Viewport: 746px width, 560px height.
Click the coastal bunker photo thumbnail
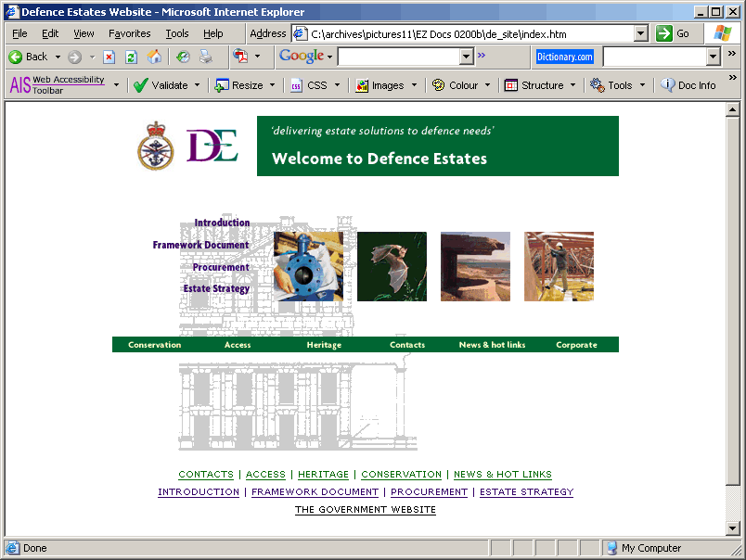click(475, 266)
